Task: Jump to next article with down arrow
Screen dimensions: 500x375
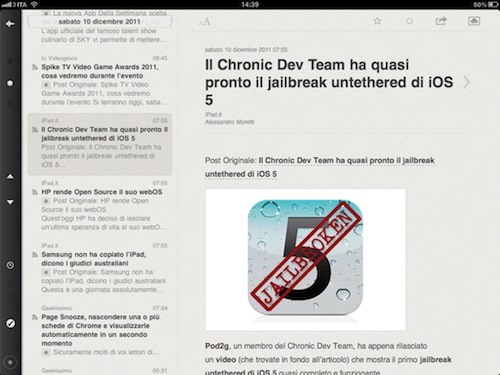Action: coord(10,202)
